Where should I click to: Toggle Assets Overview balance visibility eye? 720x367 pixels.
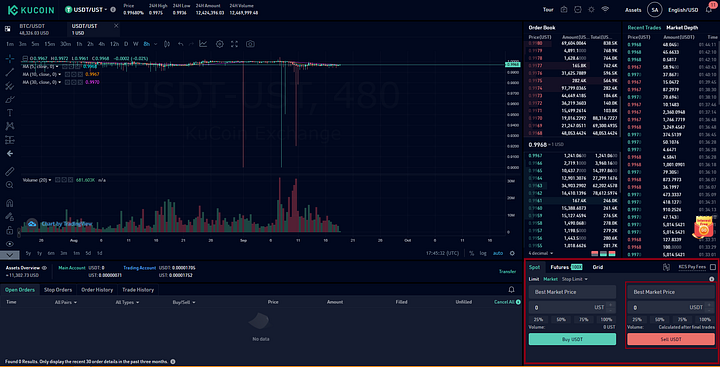[x=45, y=267]
